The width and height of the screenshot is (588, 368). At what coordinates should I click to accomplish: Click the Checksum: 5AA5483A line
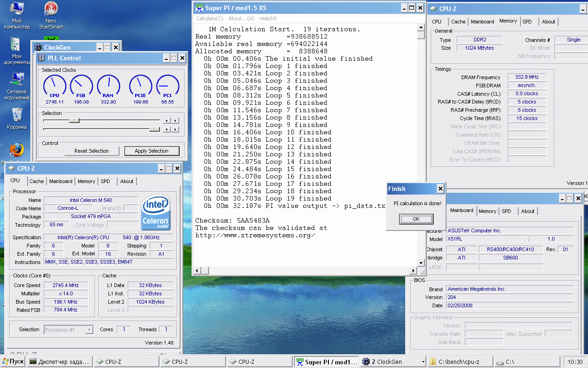coord(232,220)
